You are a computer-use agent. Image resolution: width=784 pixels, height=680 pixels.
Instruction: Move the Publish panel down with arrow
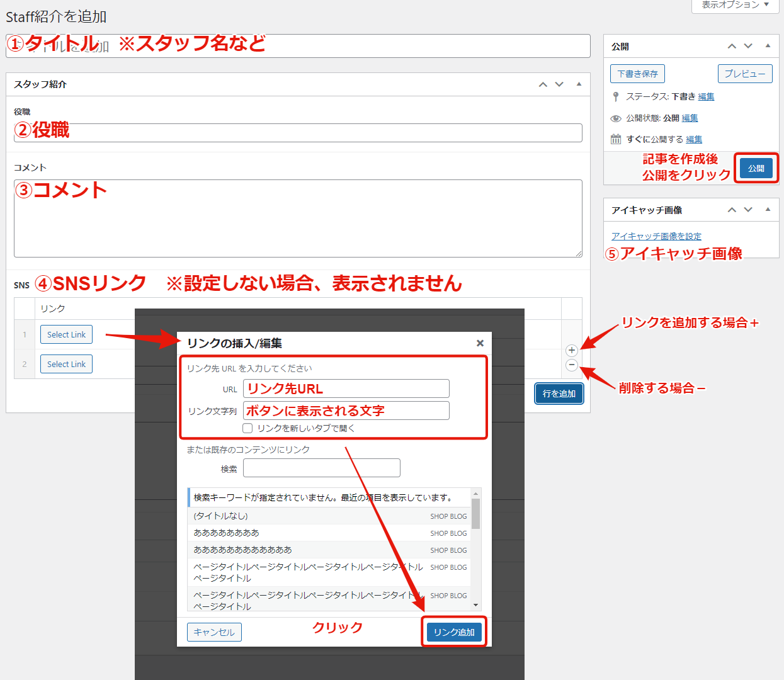click(748, 46)
